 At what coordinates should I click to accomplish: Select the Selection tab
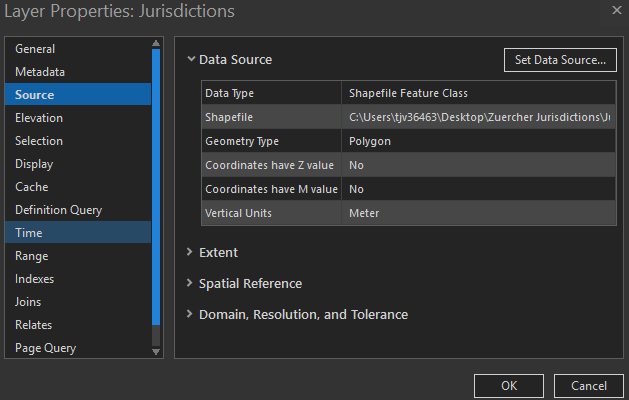point(39,141)
